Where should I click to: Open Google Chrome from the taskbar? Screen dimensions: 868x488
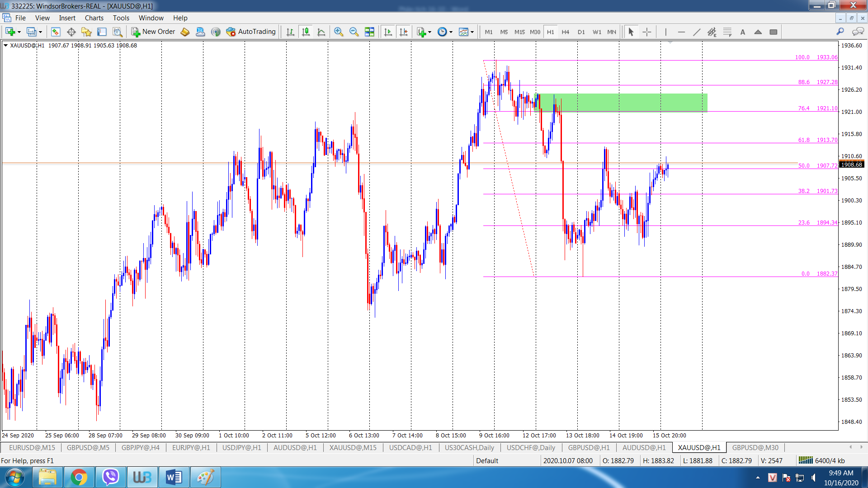(x=79, y=477)
